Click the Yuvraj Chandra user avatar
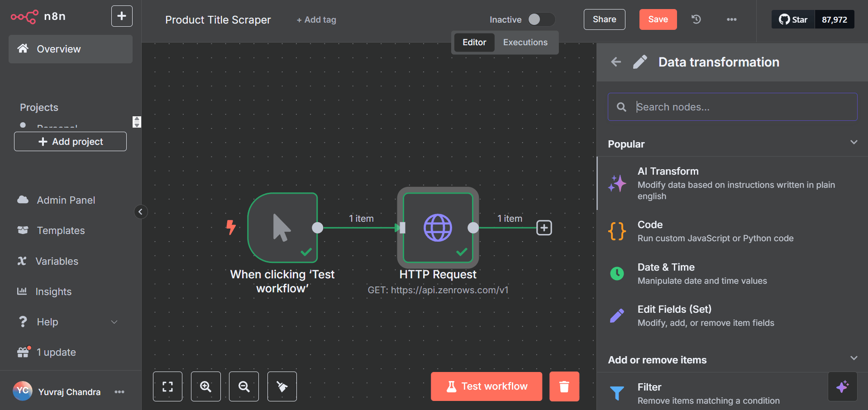Screen dimensions: 868x410 click(23, 391)
